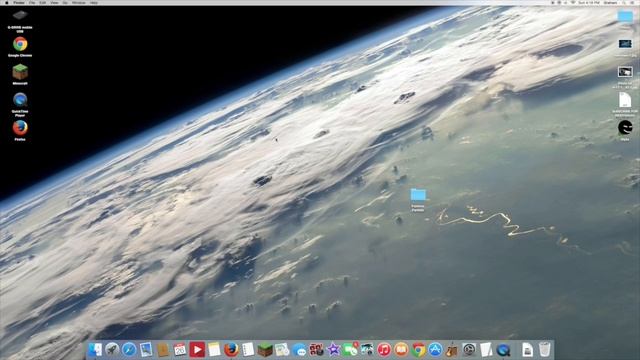
Task: Open Messages blue bubble in the Dock
Action: (x=299, y=350)
